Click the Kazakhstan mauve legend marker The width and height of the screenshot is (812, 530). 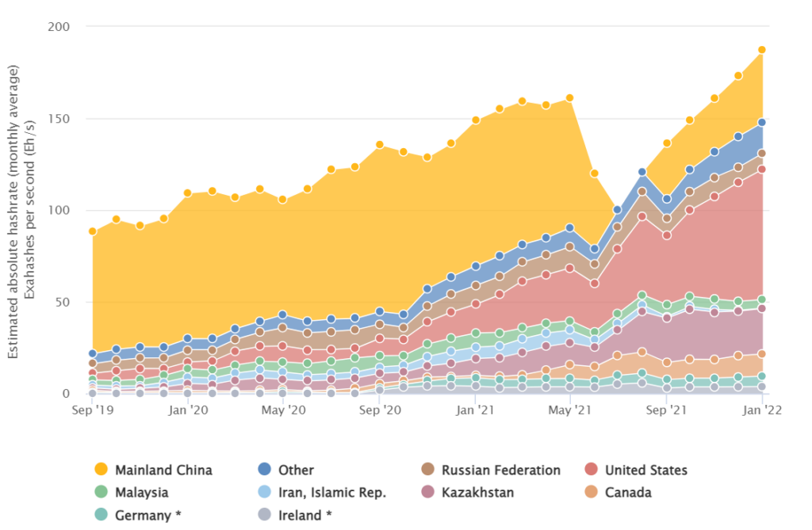pyautogui.click(x=427, y=492)
